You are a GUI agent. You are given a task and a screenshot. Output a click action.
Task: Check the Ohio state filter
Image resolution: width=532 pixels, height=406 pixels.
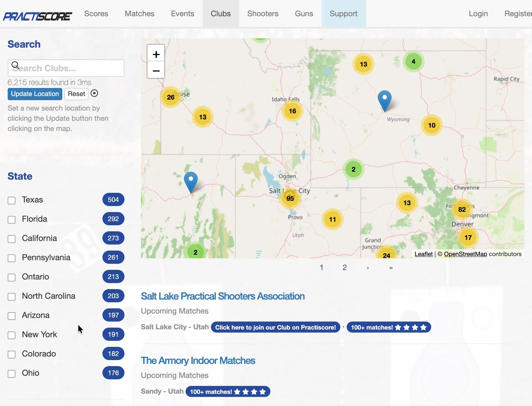pyautogui.click(x=12, y=373)
